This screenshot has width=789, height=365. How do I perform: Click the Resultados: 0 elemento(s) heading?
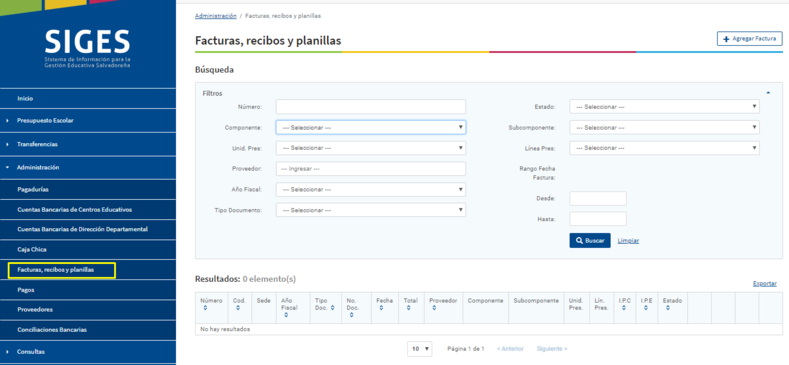click(246, 278)
